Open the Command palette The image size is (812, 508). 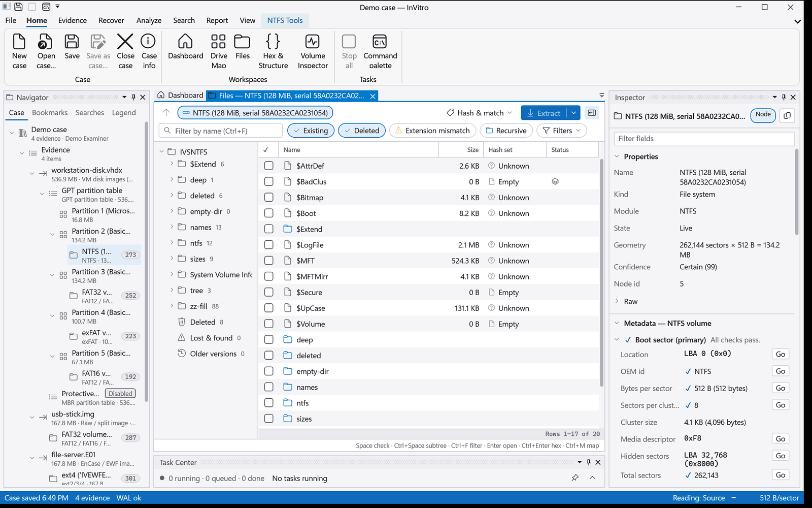pos(380,51)
